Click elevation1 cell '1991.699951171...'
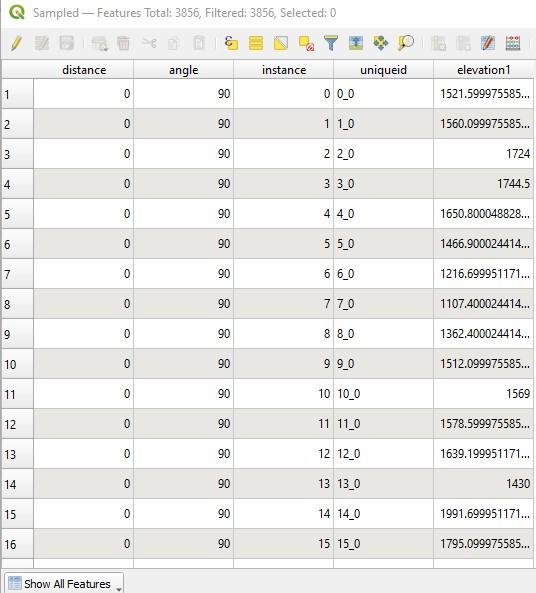Image resolution: width=536 pixels, height=593 pixels. click(483, 514)
